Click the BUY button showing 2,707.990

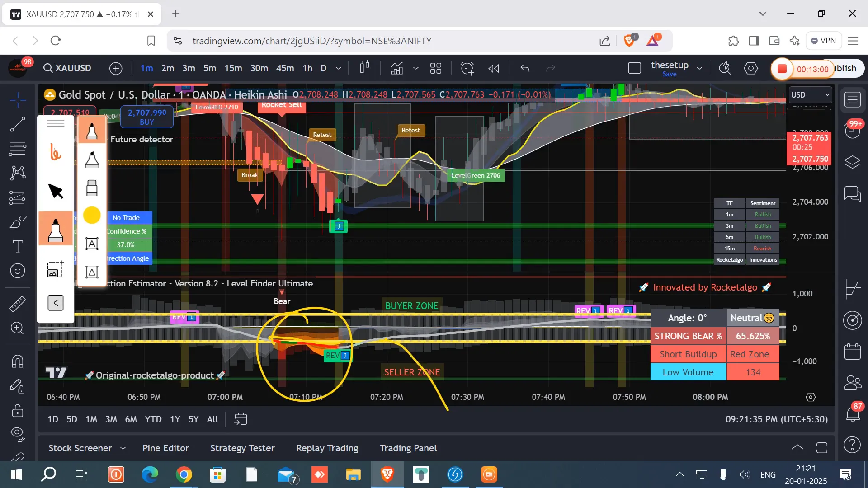pos(146,117)
